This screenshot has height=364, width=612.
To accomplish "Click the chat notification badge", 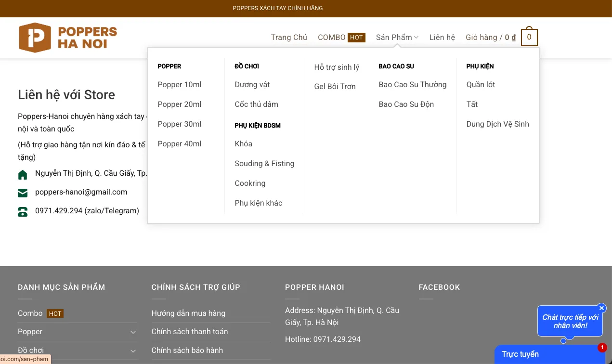I will point(602,347).
